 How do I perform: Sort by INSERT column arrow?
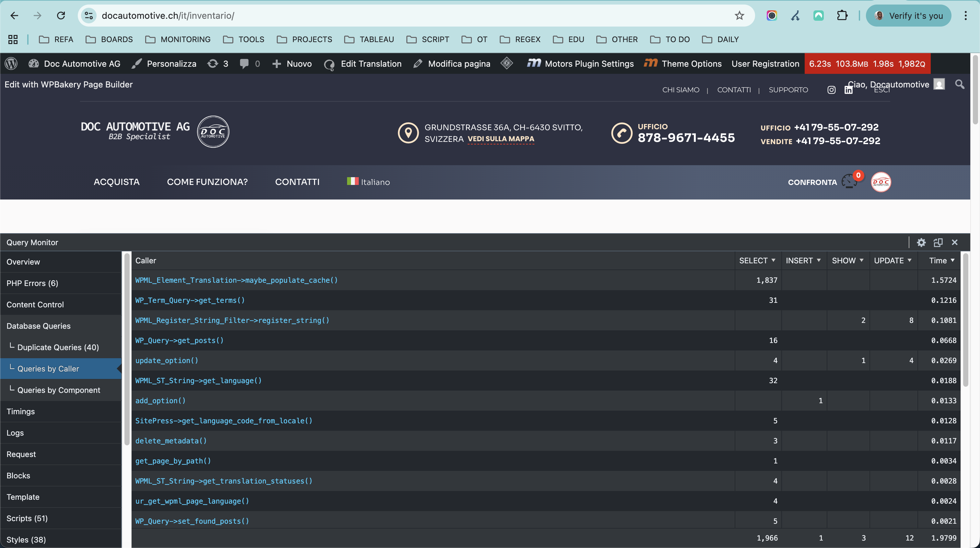coord(818,260)
